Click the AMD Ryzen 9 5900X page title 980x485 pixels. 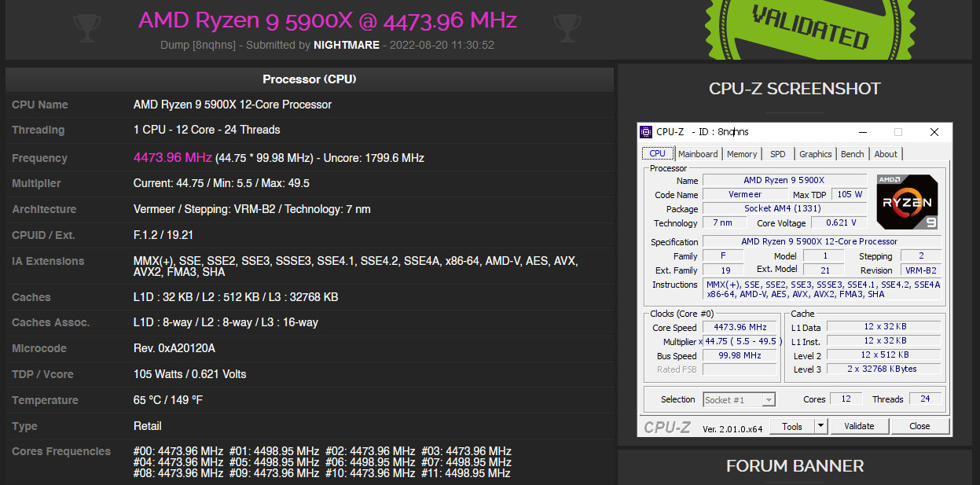[328, 20]
